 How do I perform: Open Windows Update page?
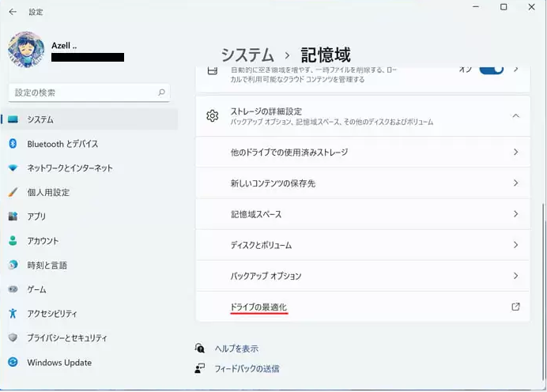coord(89,362)
